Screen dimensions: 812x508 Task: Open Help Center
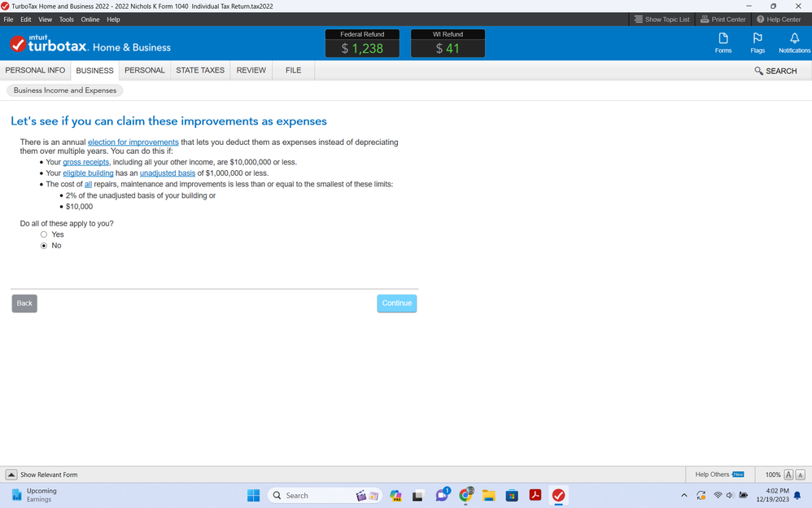[779, 19]
